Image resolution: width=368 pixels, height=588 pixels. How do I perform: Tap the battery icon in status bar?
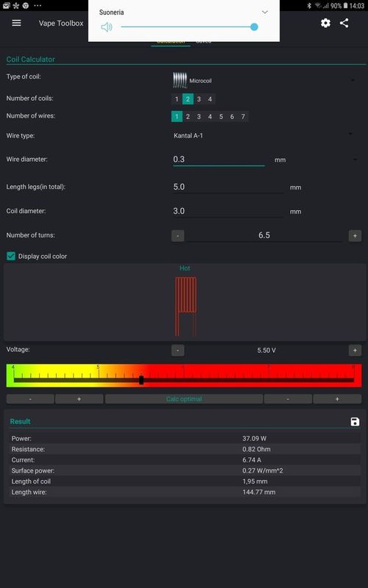point(345,6)
